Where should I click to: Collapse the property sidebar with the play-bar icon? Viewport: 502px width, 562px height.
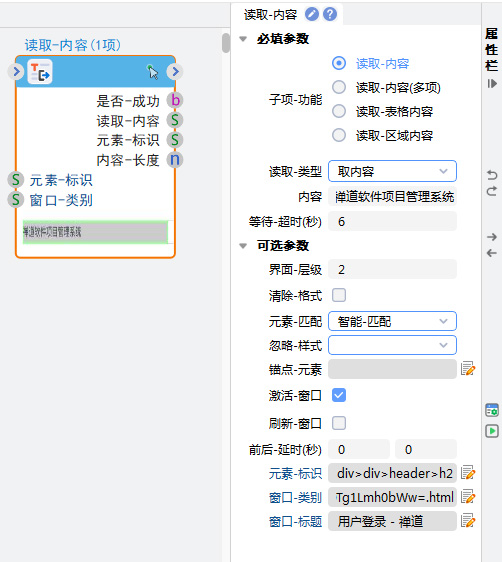coord(492,84)
